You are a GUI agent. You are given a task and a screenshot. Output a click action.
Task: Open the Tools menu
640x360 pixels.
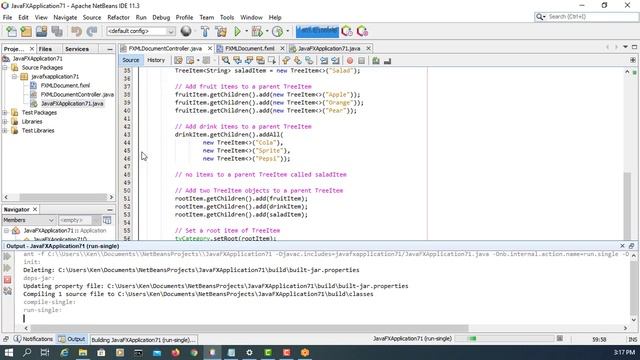coord(227,18)
